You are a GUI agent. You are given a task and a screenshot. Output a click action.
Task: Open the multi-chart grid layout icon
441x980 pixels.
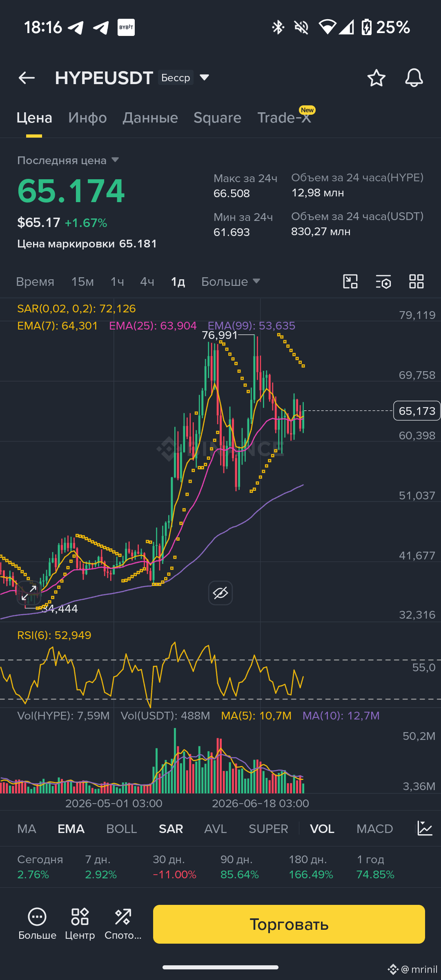coord(416,281)
